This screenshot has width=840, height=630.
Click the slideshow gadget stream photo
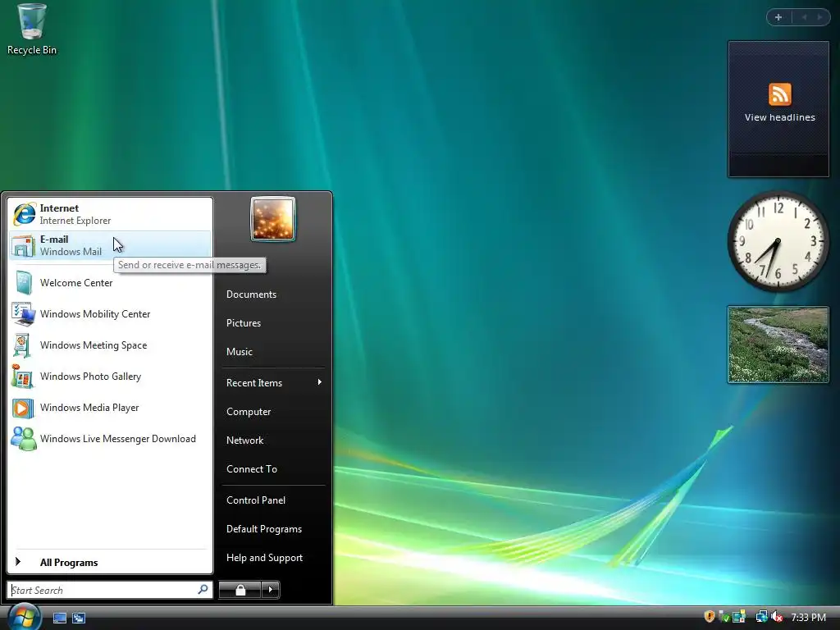coord(778,345)
